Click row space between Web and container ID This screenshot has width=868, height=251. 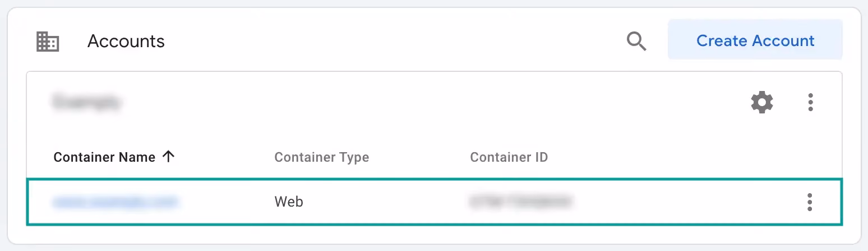point(387,202)
